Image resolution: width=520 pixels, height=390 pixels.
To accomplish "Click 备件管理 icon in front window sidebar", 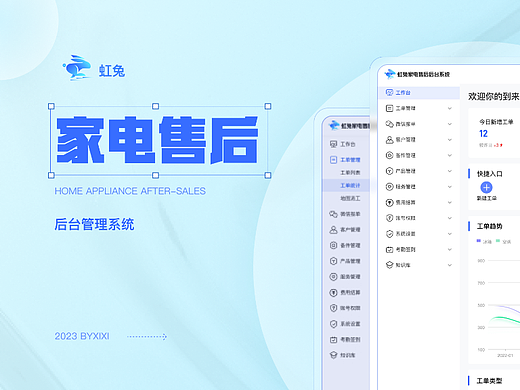I will point(389,155).
